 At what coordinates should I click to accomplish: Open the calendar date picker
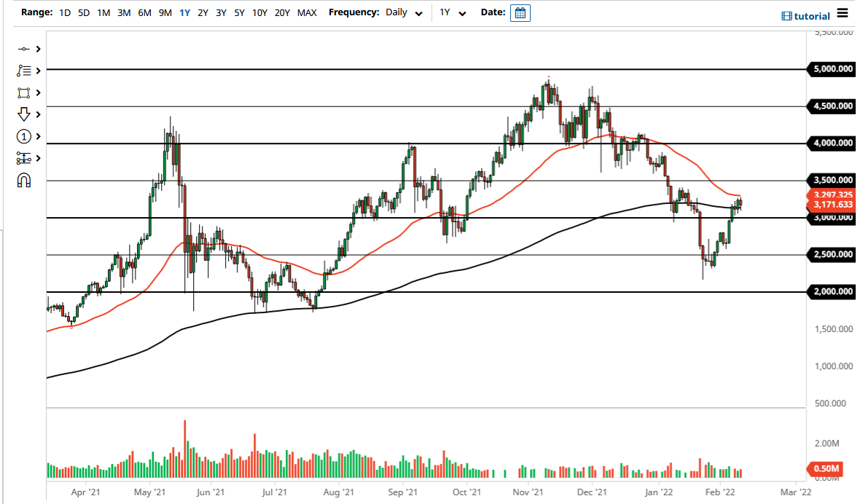tap(520, 12)
